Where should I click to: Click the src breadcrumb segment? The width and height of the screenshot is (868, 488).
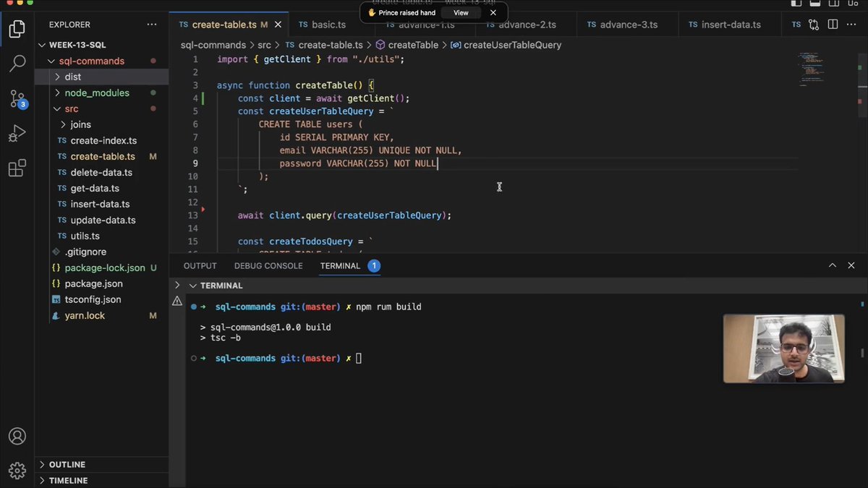click(264, 45)
